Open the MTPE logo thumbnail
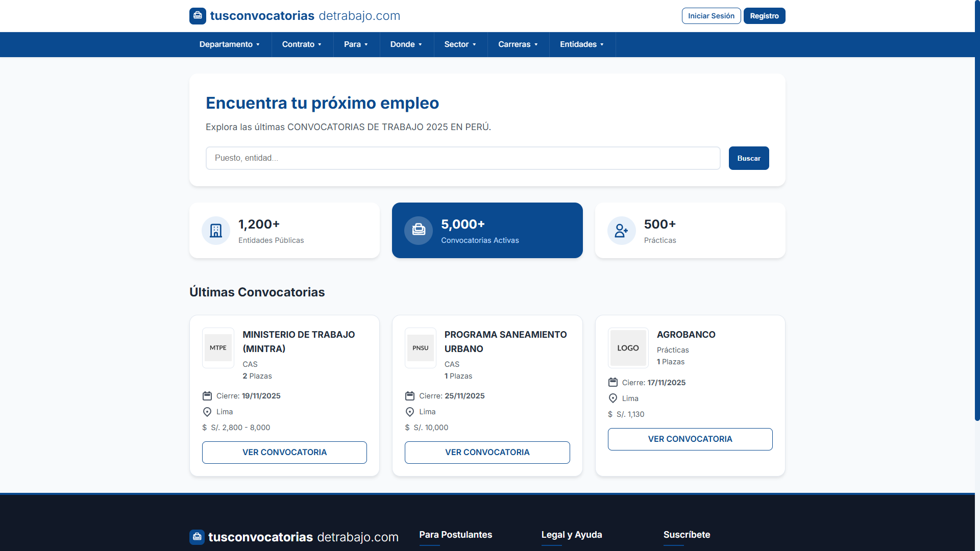The image size is (980, 551). coord(218,348)
